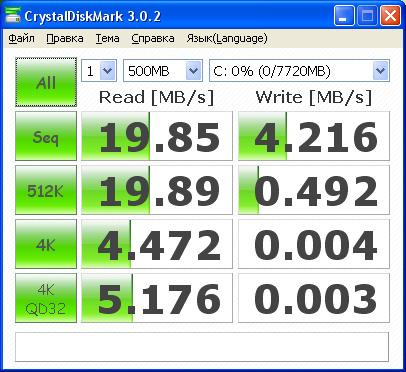Run the plain 4K benchmark button
Screen dimensions: 406x372
coord(46,244)
